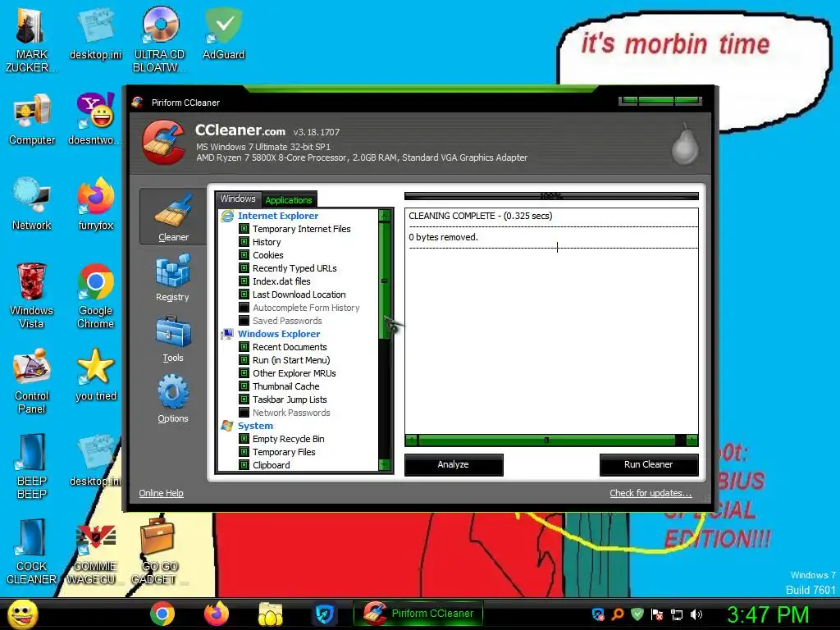
Task: Open the COCK CLEANER desktop icon
Action: coord(32,552)
